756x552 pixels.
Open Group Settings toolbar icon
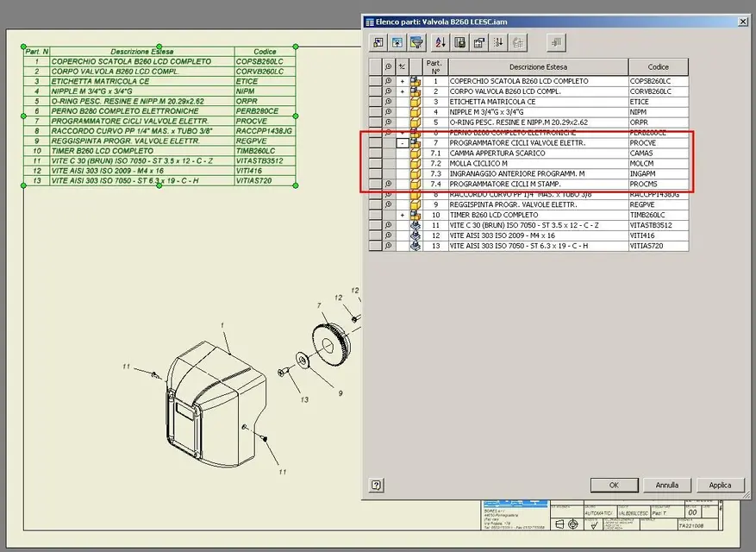click(x=397, y=42)
